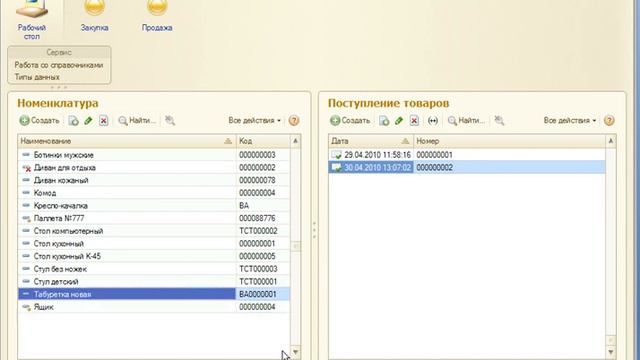
Task: Edit selected Номенклатура item pencil icon
Action: pos(88,120)
